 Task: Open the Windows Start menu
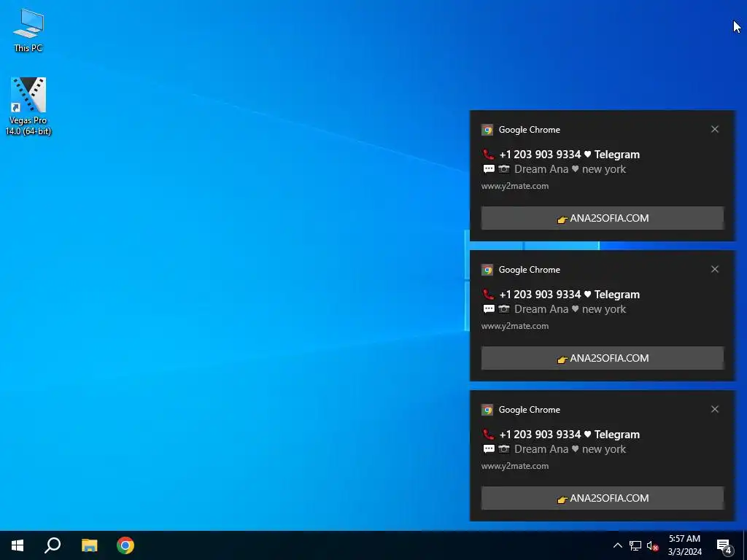click(x=18, y=545)
